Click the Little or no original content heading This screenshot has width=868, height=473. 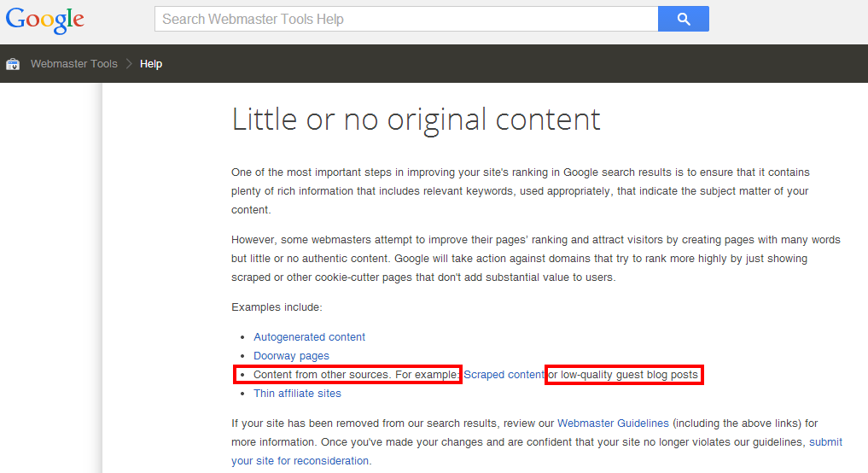pos(416,120)
